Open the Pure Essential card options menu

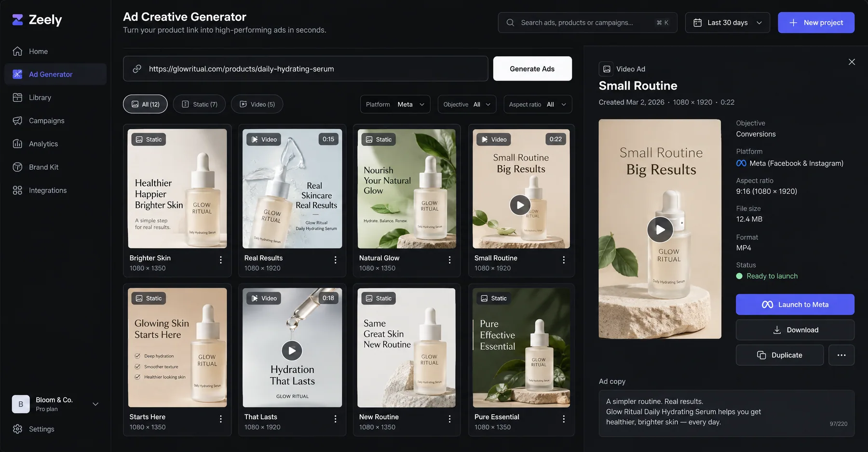tap(564, 419)
